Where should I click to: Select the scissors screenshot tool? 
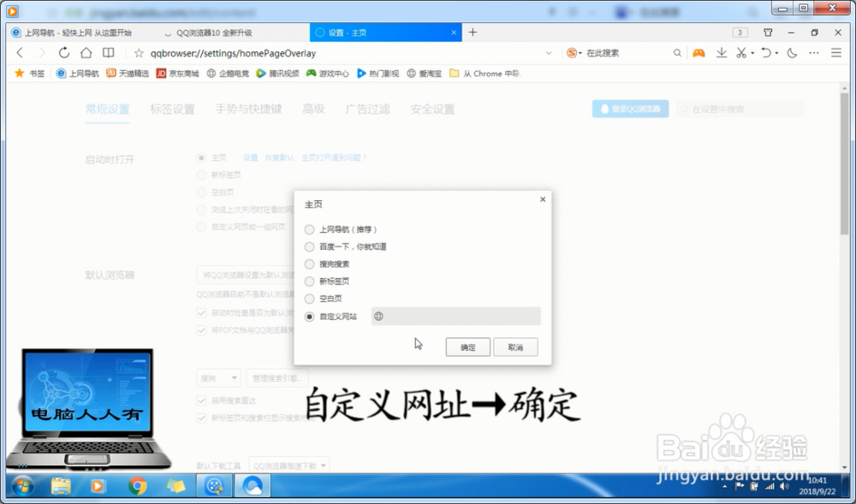coord(740,53)
